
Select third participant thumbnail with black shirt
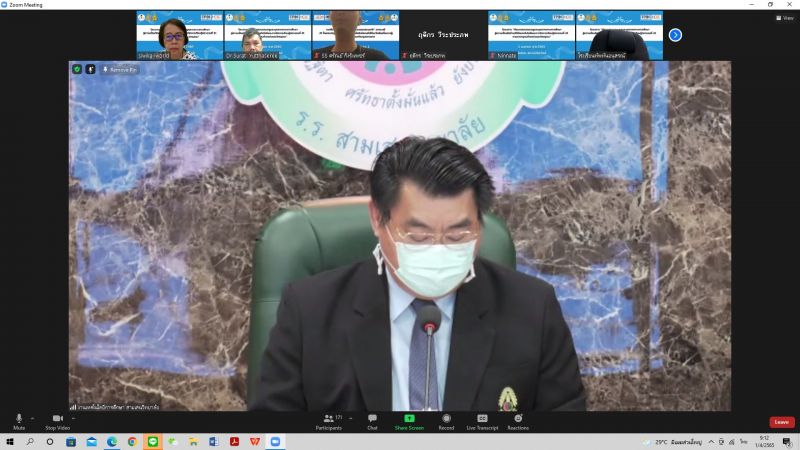point(356,35)
